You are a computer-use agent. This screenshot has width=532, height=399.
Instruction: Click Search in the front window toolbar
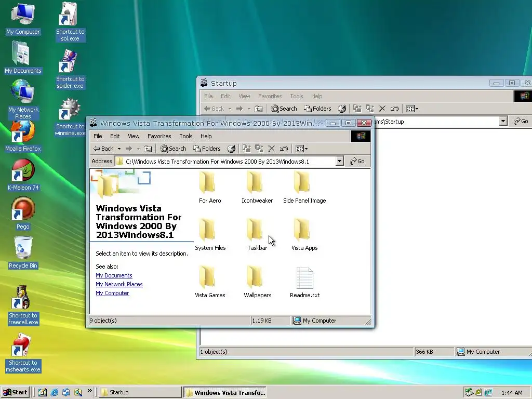pyautogui.click(x=173, y=149)
